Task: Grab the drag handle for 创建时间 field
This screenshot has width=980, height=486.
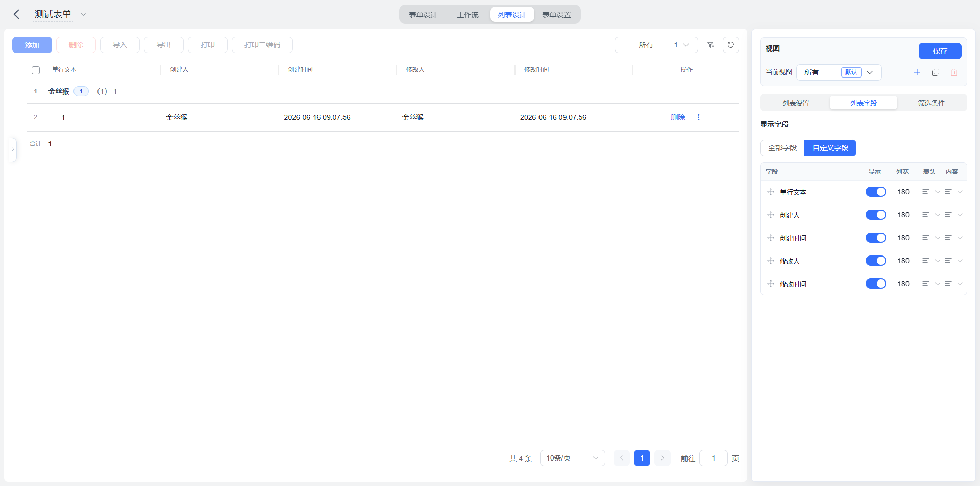Action: point(771,238)
